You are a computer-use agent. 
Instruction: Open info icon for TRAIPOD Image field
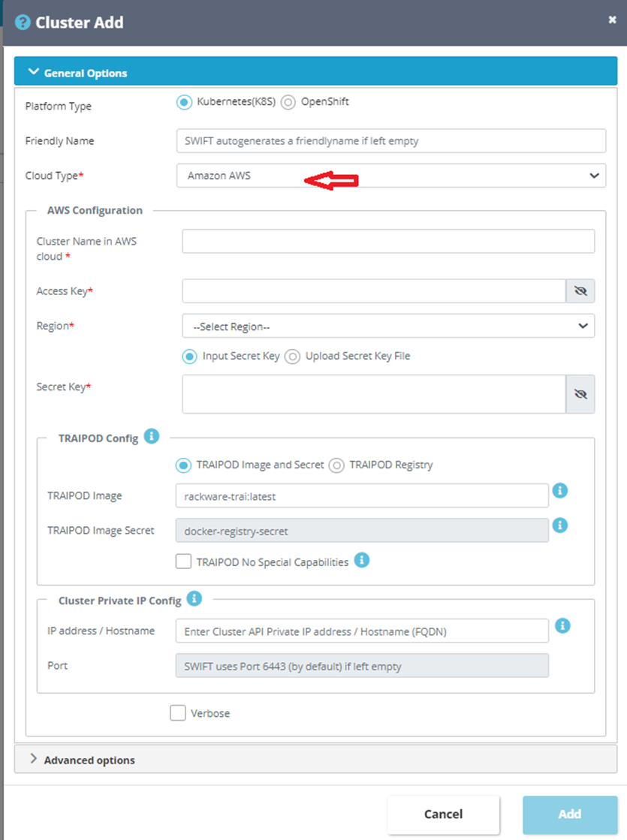pos(560,490)
